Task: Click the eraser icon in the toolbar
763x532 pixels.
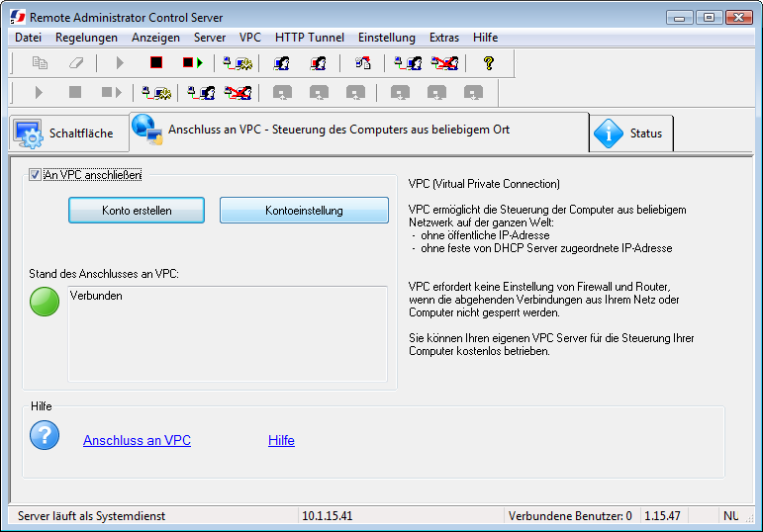Action: [x=76, y=62]
